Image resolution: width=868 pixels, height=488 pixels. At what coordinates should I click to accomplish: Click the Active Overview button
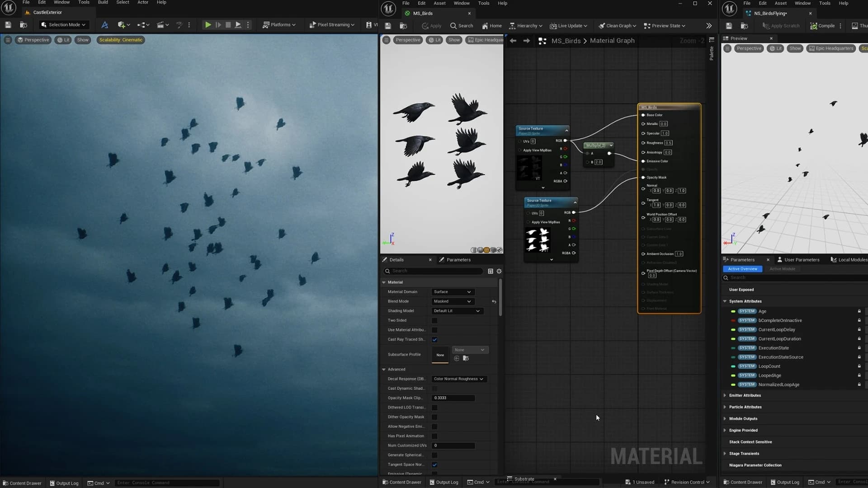[743, 269]
